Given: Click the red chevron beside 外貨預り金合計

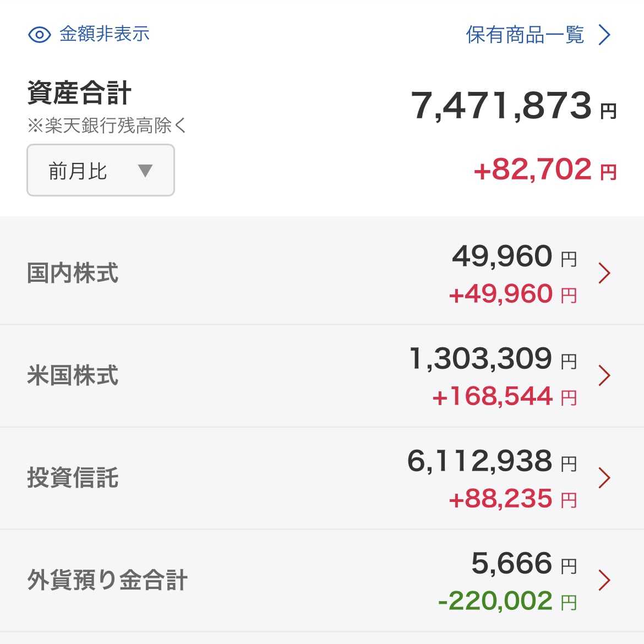Looking at the screenshot, I should [x=604, y=580].
